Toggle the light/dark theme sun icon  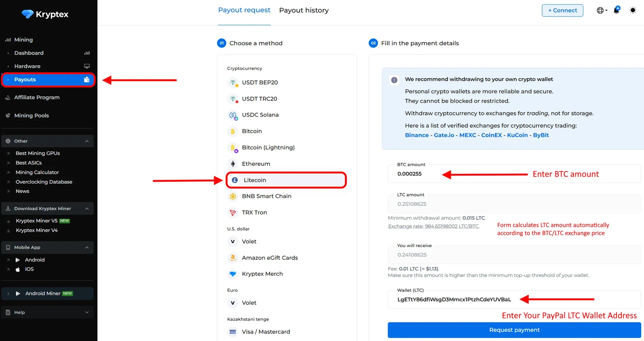click(x=633, y=10)
